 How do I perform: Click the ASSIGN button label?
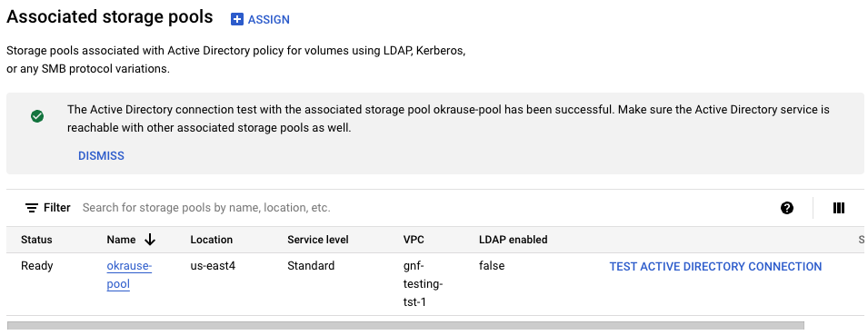(x=268, y=19)
